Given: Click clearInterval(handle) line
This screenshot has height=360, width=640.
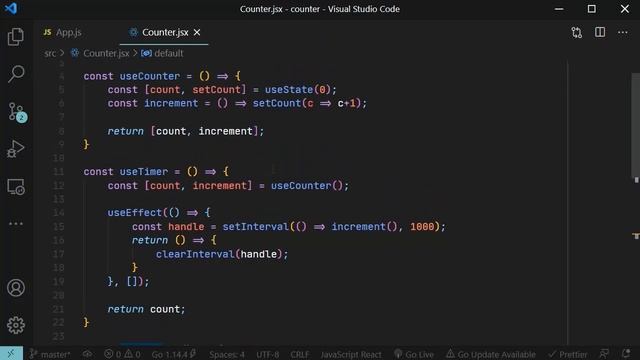Looking at the screenshot, I should (222, 254).
